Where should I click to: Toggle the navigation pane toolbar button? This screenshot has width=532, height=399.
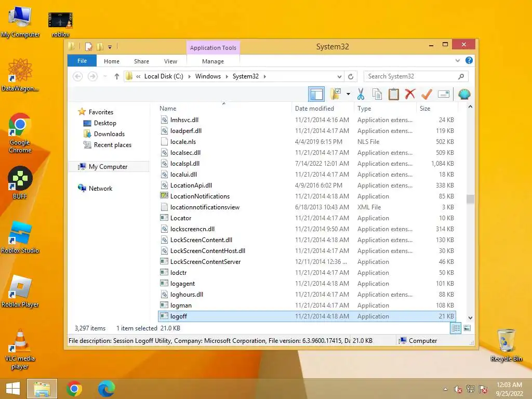316,95
